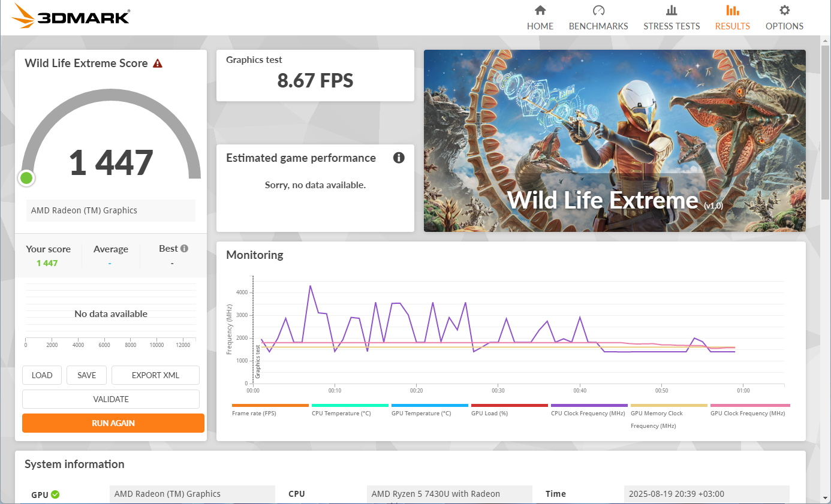Screen dimensions: 831x504
Task: Click the CPU label in System information
Action: (x=297, y=494)
